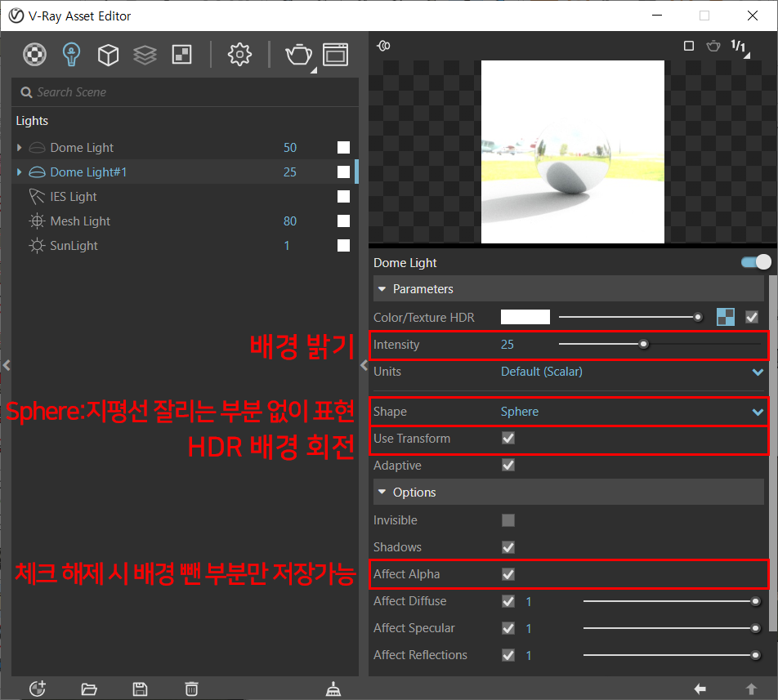Click the Lights section header
The height and width of the screenshot is (700, 778).
[32, 121]
